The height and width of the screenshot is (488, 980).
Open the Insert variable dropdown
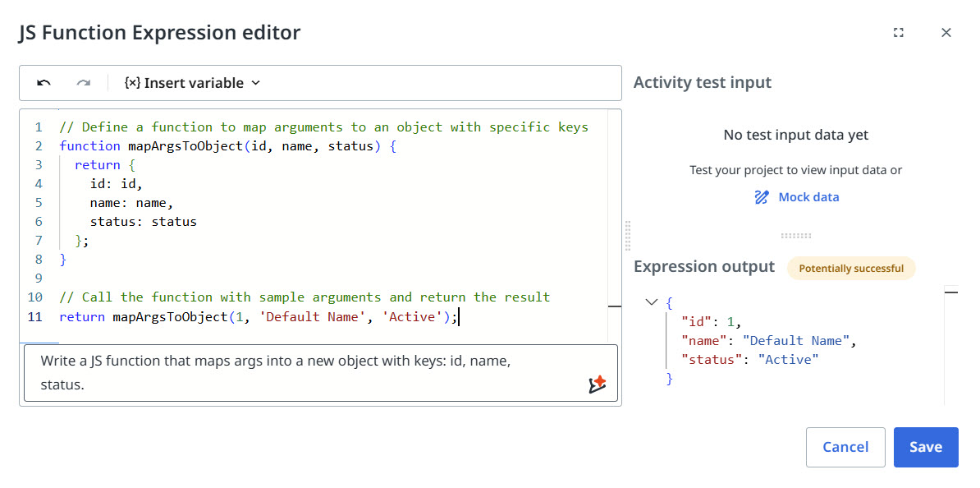point(254,82)
